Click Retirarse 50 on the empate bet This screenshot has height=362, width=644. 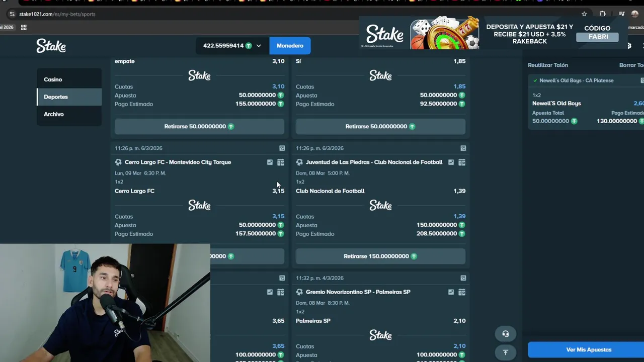point(199,126)
